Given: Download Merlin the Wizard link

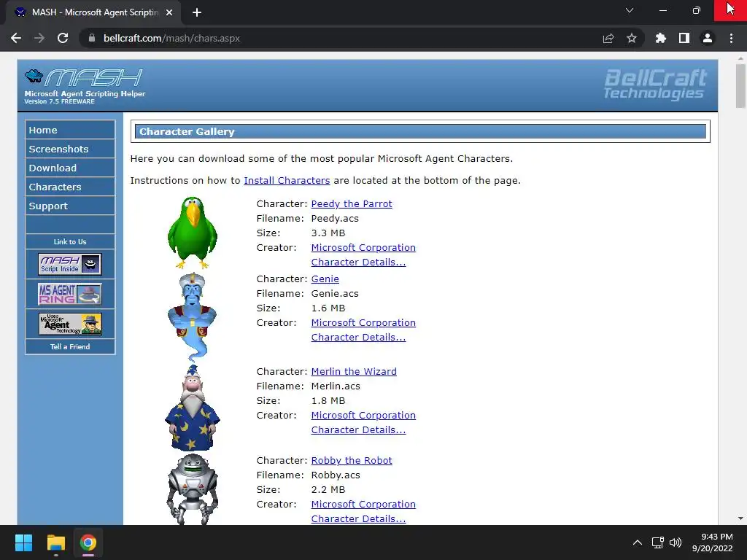Looking at the screenshot, I should tap(354, 371).
